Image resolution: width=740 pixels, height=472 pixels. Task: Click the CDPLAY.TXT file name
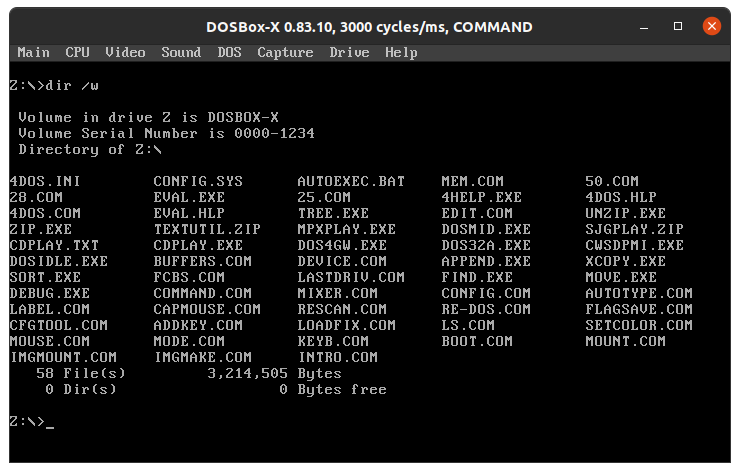[x=54, y=245]
